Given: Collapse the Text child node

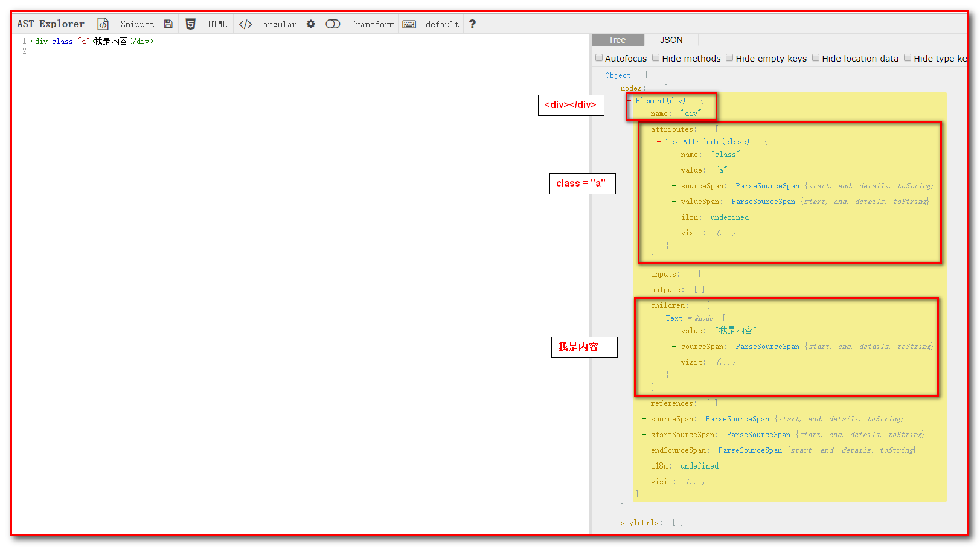Looking at the screenshot, I should click(x=659, y=318).
